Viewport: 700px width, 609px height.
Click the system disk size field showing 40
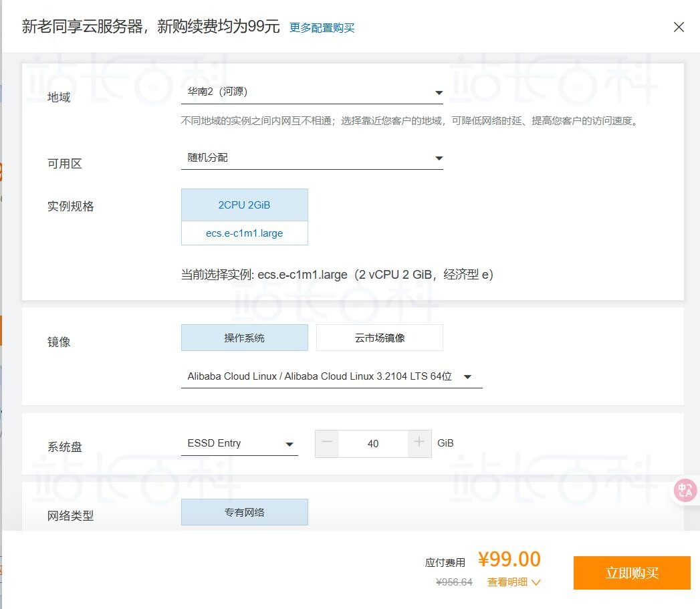(x=373, y=444)
